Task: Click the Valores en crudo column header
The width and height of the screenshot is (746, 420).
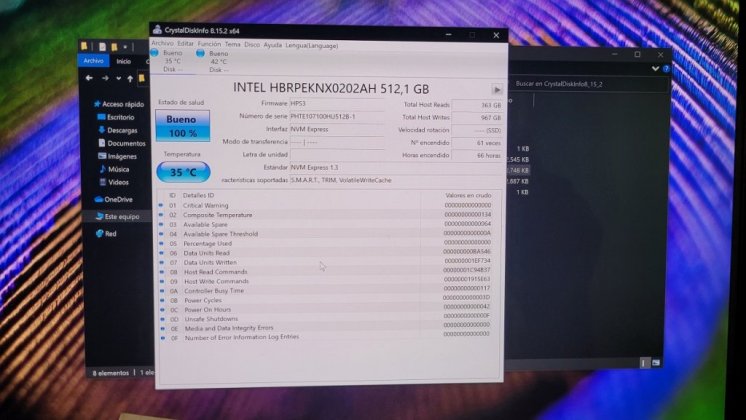Action: click(468, 195)
